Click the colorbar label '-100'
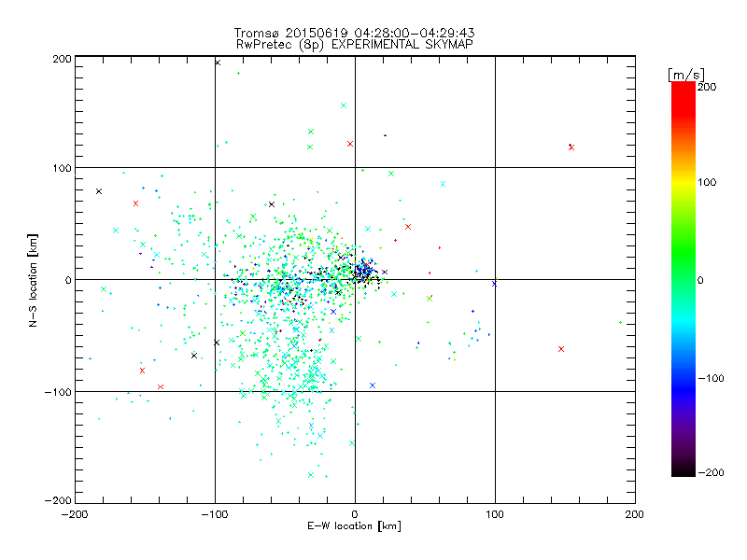Screen dimensions: 747x560 click(711, 379)
